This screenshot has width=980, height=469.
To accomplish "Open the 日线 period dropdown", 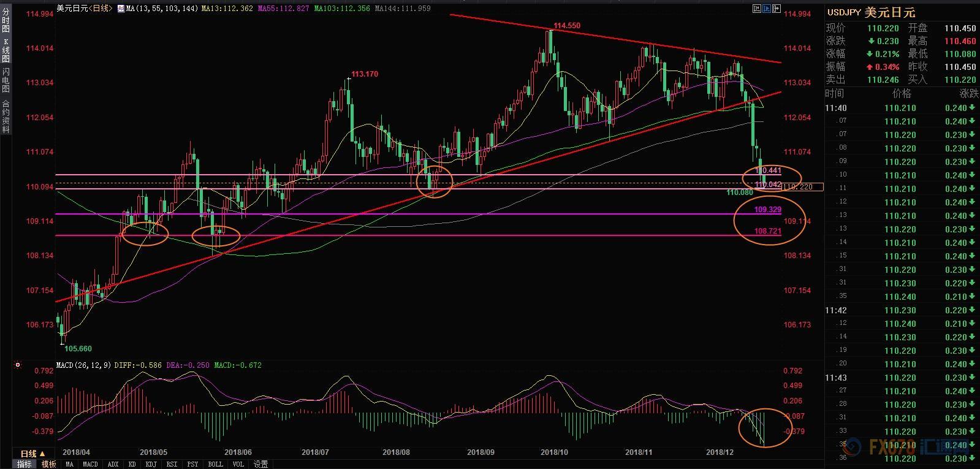I will coord(33,454).
